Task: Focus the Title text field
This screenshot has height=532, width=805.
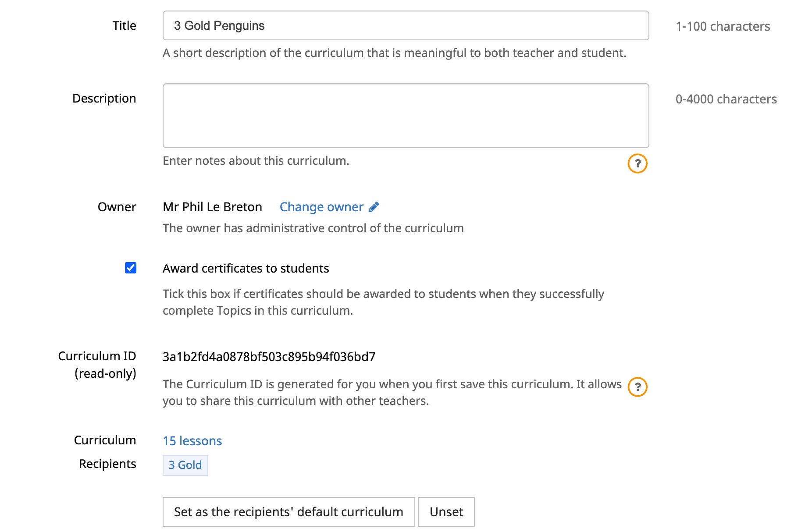Action: [406, 25]
